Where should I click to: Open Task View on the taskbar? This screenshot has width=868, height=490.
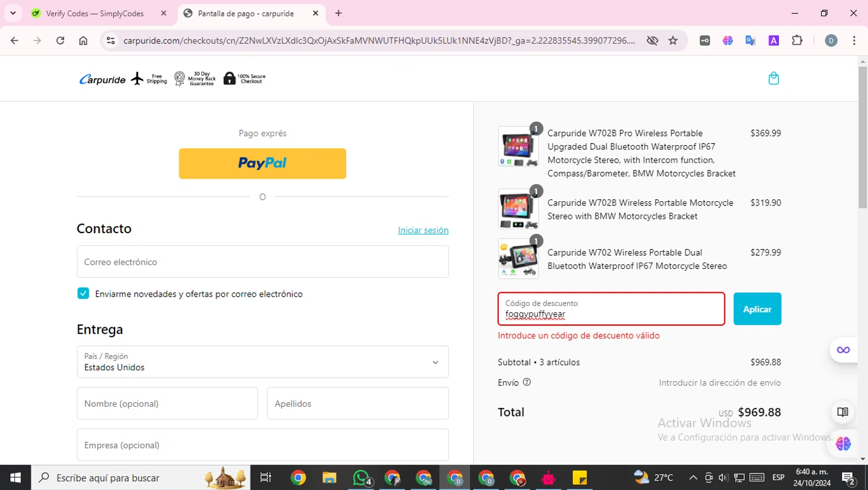(x=266, y=478)
